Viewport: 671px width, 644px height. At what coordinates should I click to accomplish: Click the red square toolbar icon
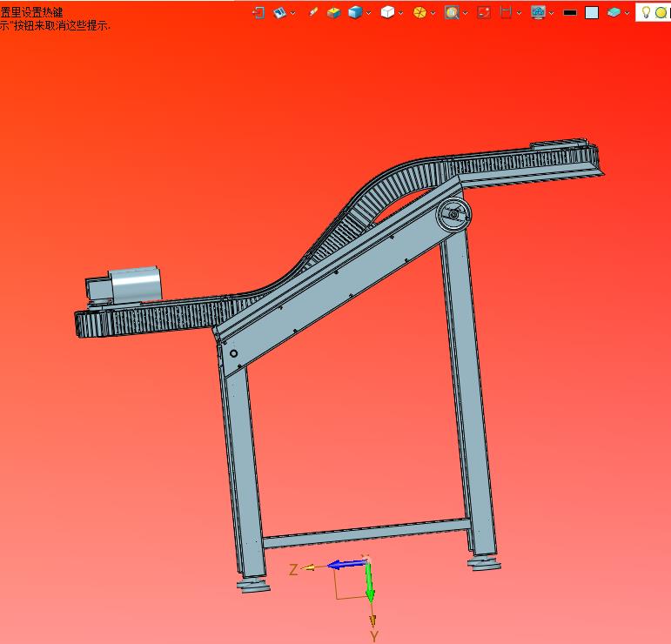pyautogui.click(x=484, y=12)
